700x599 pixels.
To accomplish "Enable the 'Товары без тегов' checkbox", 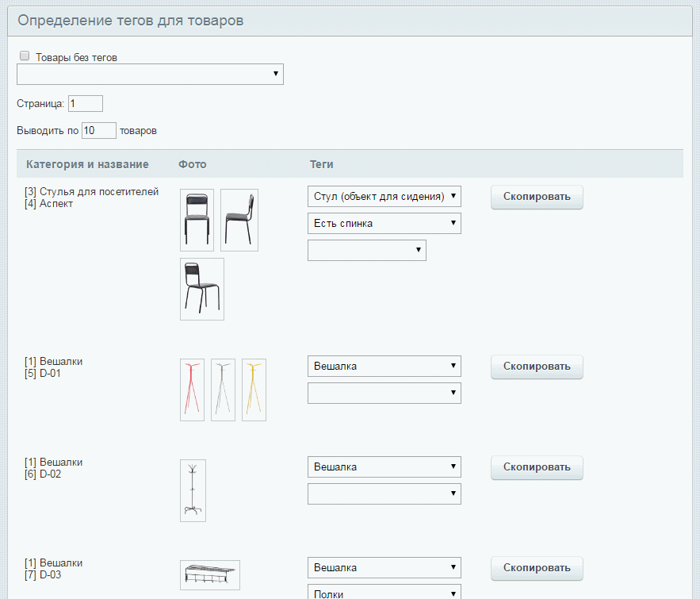I will [25, 56].
